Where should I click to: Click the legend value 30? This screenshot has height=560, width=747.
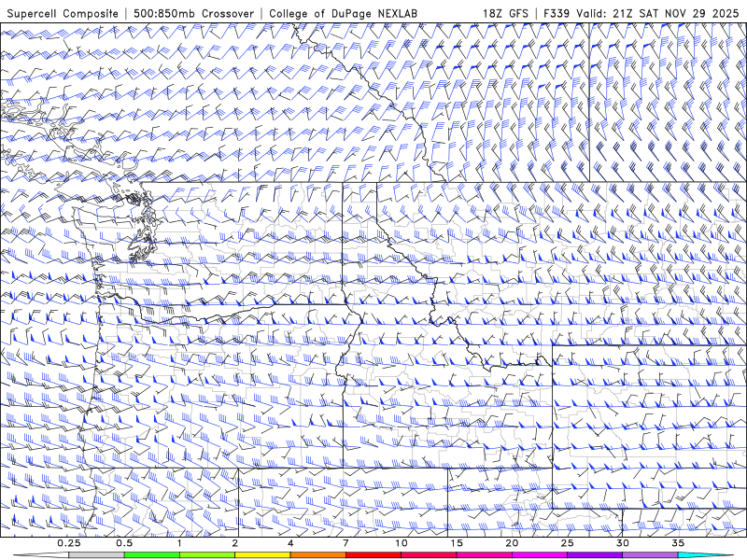(x=622, y=543)
